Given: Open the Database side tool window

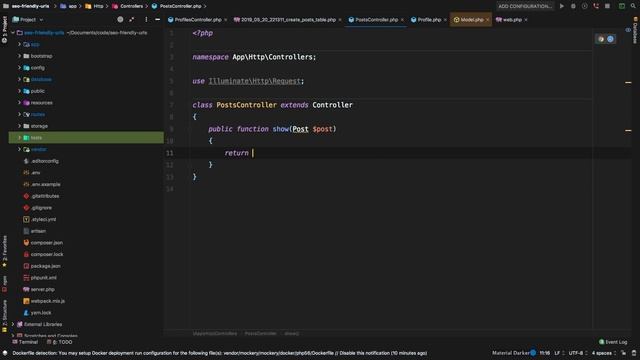Looking at the screenshot, I should click(x=635, y=31).
